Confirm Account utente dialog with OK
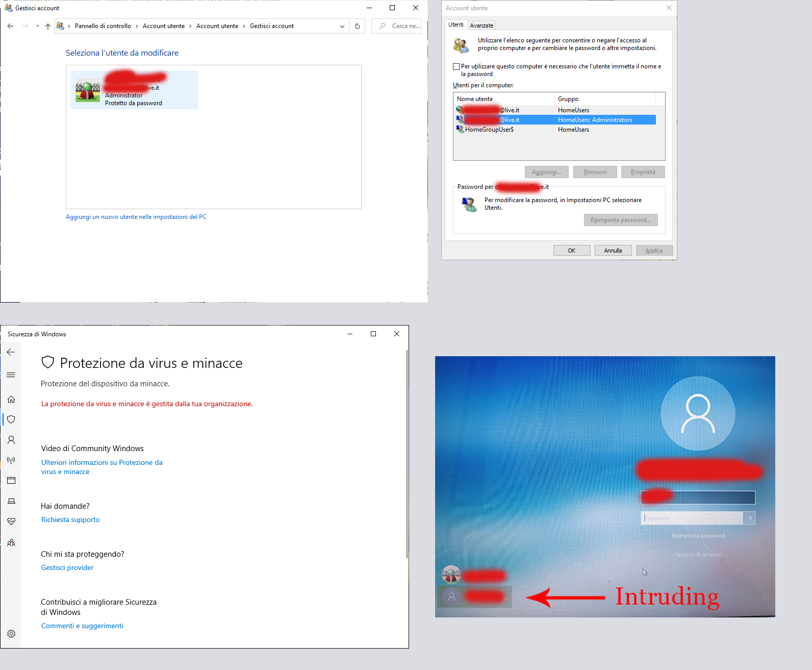812x670 pixels. click(572, 251)
